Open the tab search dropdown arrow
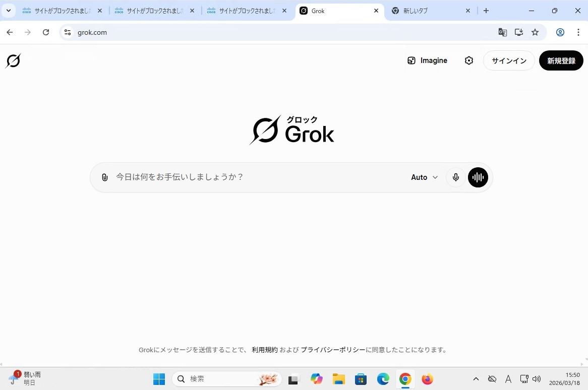This screenshot has width=588, height=390. click(x=9, y=11)
